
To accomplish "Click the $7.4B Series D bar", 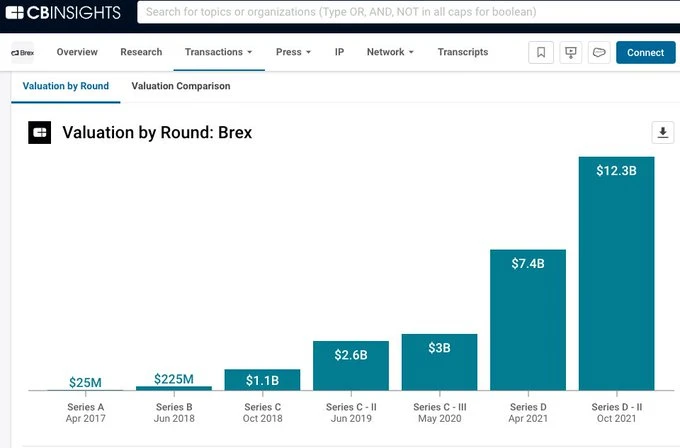I will (x=528, y=320).
